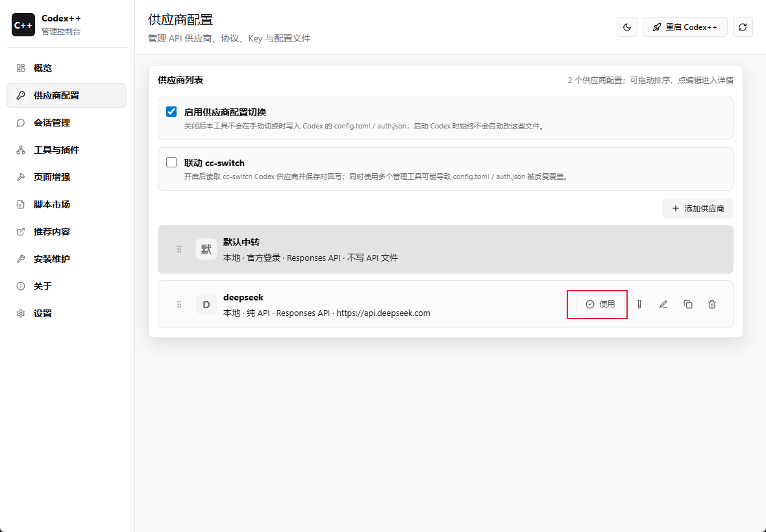This screenshot has height=532, width=766.
Task: Click the D avatar of deepseek
Action: click(x=206, y=304)
